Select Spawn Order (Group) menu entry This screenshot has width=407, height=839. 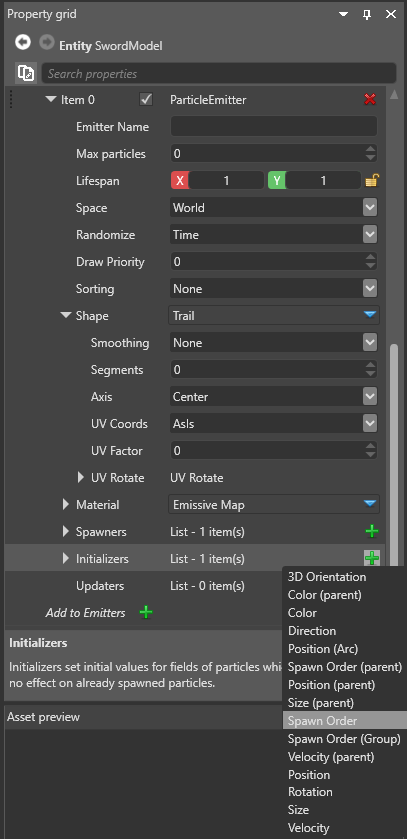(x=344, y=739)
